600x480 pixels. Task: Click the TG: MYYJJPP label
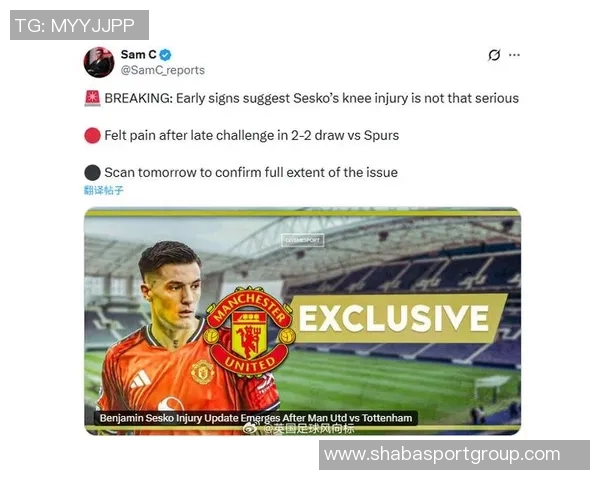tap(79, 25)
